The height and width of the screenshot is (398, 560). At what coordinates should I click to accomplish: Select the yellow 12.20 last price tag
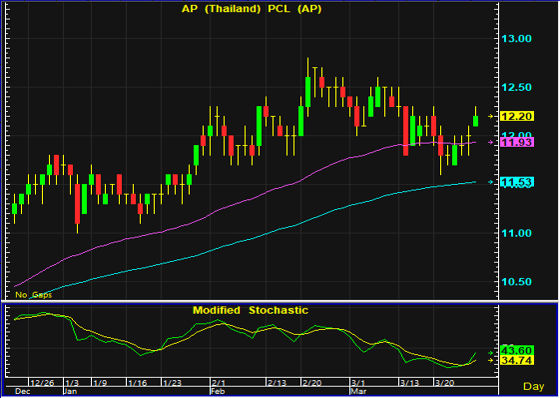517,116
